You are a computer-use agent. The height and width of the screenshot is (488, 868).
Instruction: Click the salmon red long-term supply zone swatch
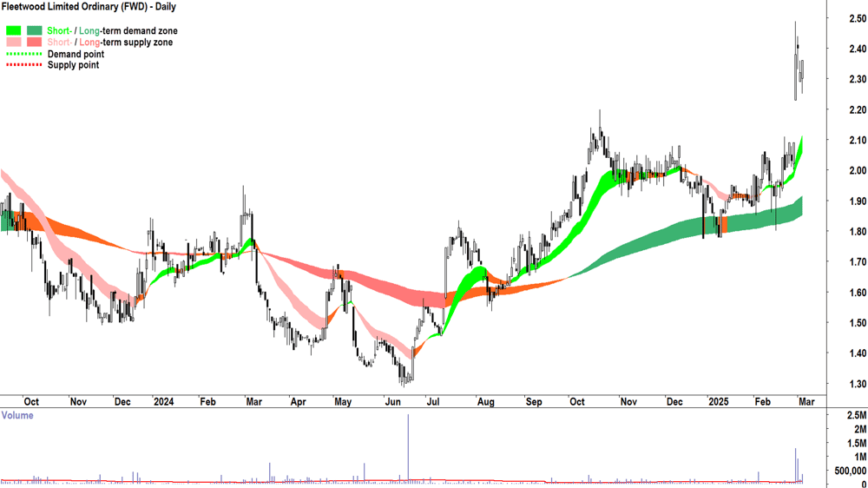point(35,42)
